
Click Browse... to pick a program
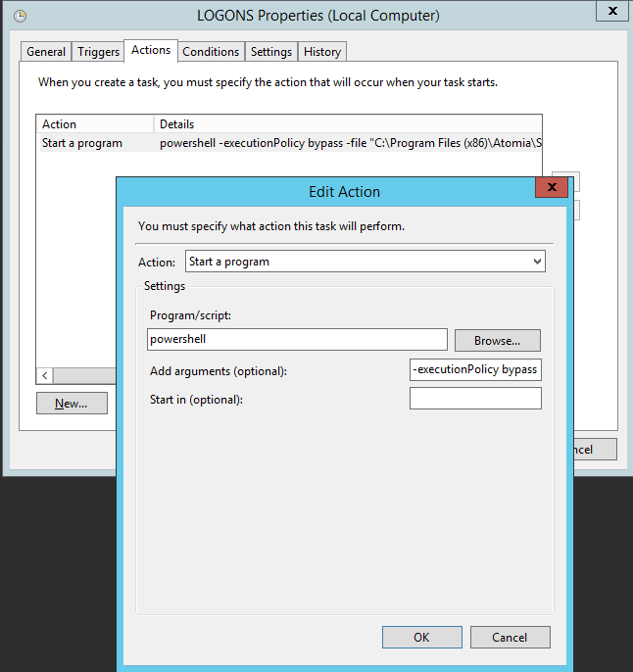point(497,340)
